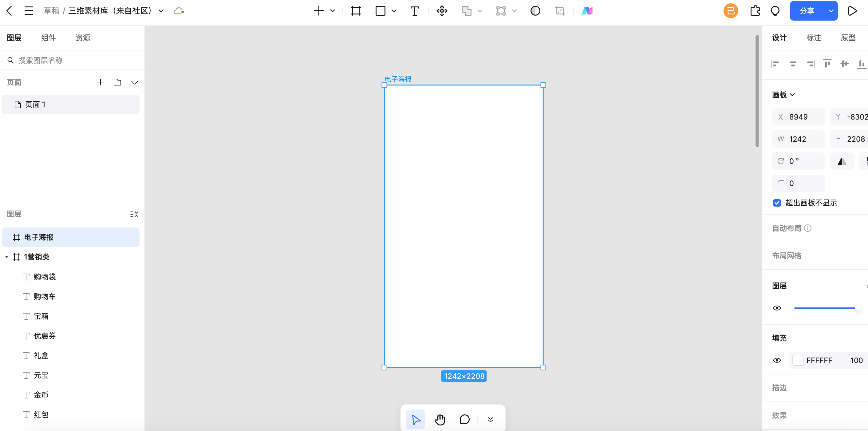Click the mask half-circle icon
The height and width of the screenshot is (431, 868).
[x=535, y=11]
